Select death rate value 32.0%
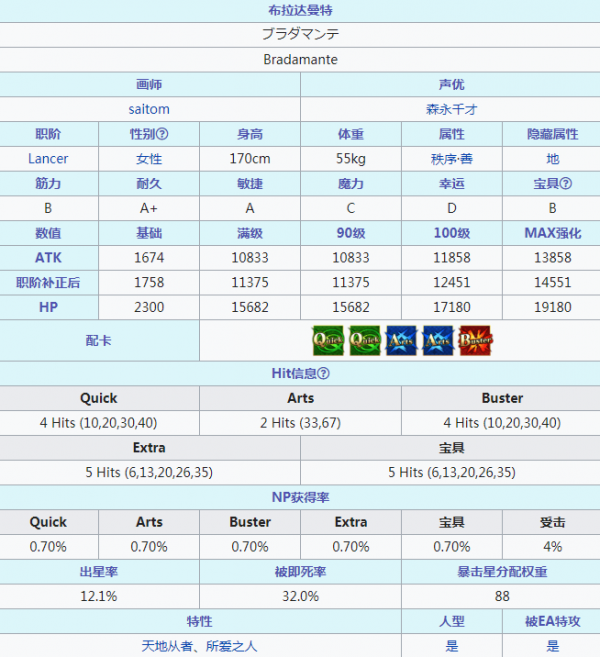The image size is (600, 657). [300, 596]
